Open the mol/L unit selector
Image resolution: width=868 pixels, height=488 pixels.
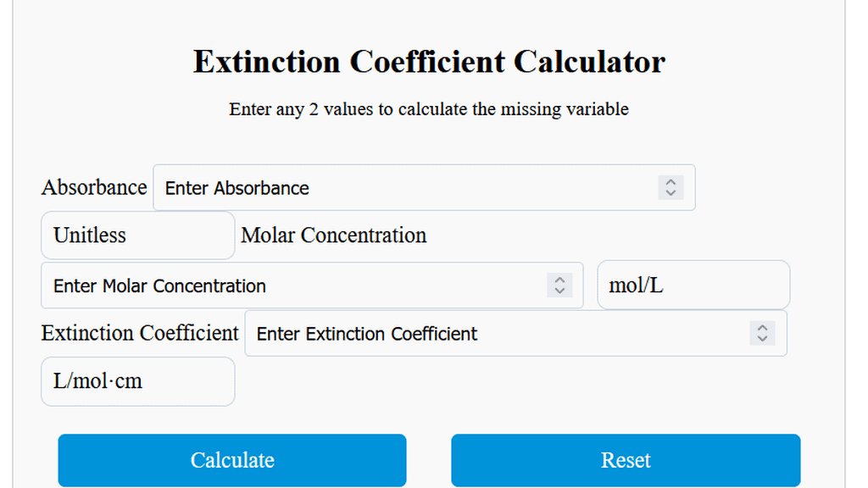point(693,285)
